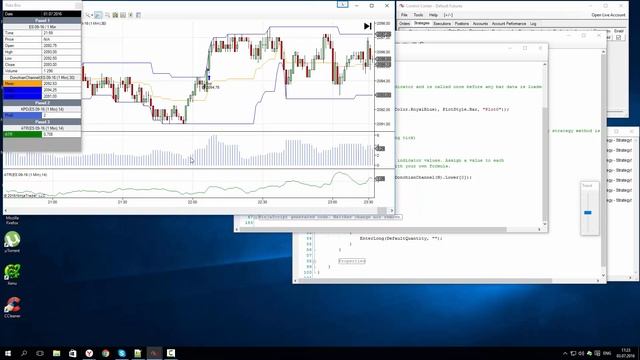Click the fourth chart toolbar icon from the left
The image size is (640, 360).
115,15
